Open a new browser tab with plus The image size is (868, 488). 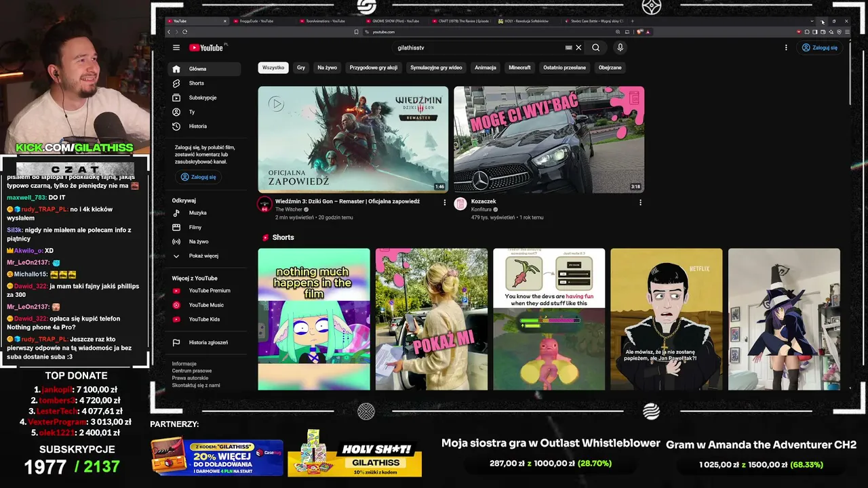(632, 21)
